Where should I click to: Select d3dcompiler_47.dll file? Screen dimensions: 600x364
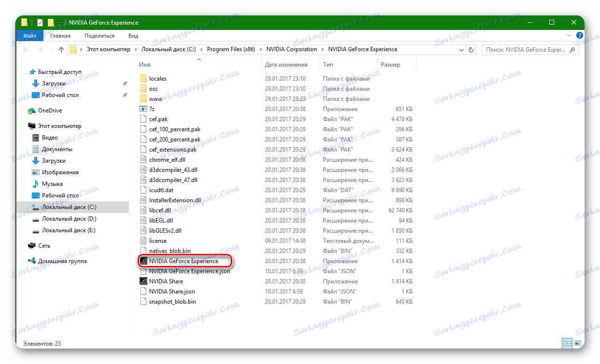173,180
